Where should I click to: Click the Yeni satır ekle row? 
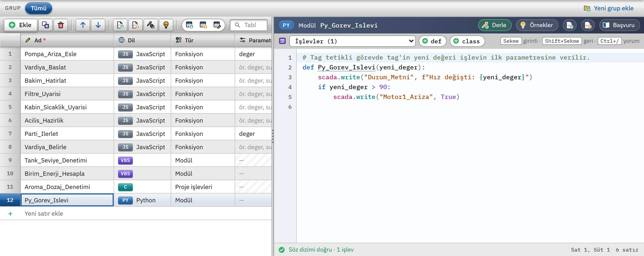point(136,213)
